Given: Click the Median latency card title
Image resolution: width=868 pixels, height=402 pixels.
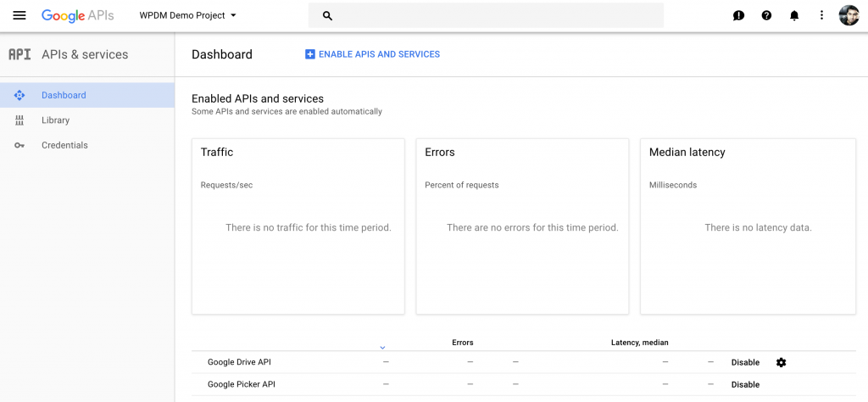Looking at the screenshot, I should 687,153.
